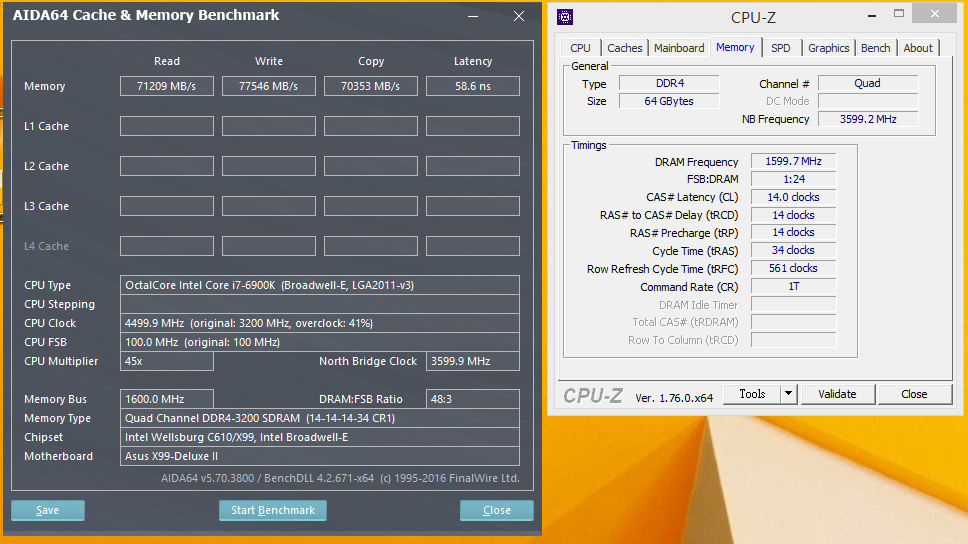Click Memory Copy value 70353 MB/s
The image size is (968, 544).
click(x=370, y=86)
